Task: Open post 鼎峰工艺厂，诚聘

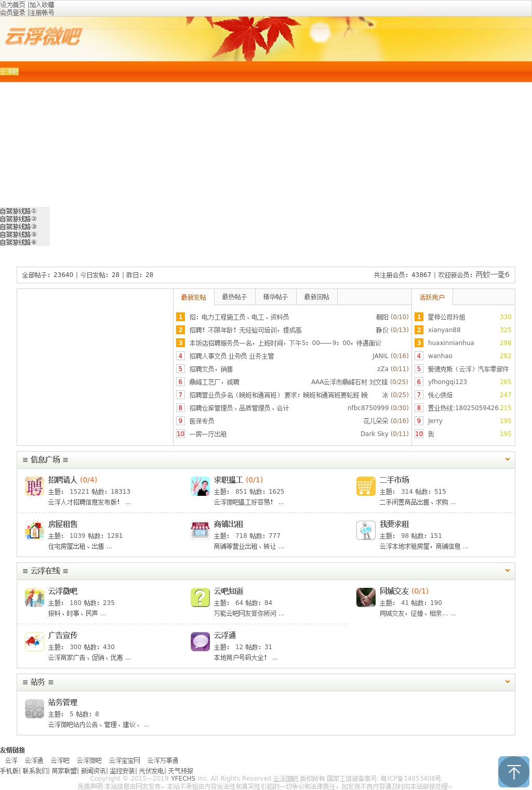Action: 214,382
